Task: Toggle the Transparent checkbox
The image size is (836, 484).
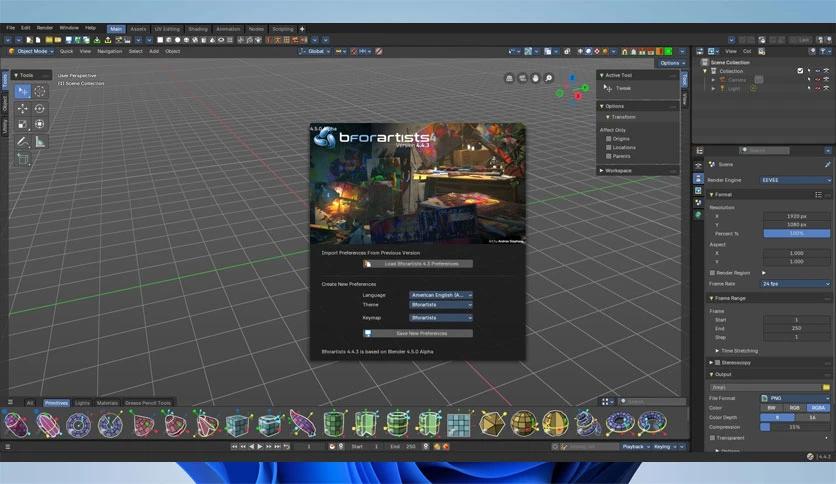Action: click(712, 438)
